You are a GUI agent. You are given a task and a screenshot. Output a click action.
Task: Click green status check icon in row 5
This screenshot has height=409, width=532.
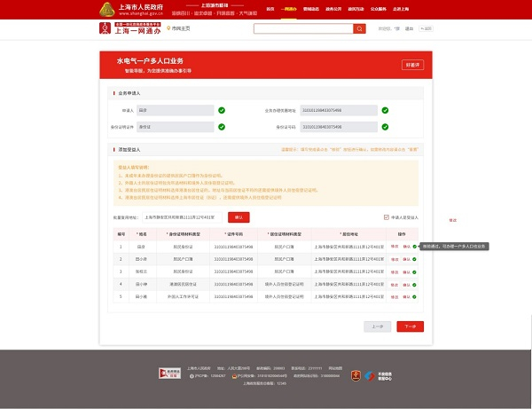[415, 297]
